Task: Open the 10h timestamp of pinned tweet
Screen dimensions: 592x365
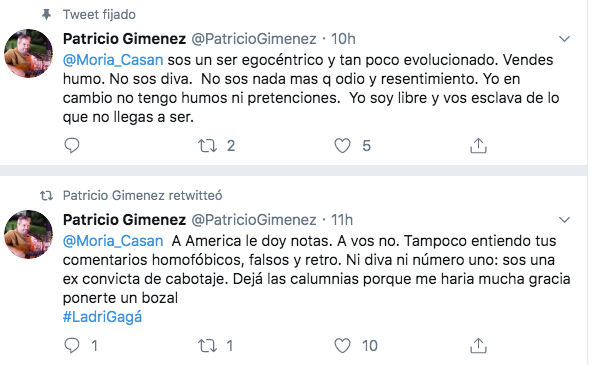Action: [x=343, y=39]
